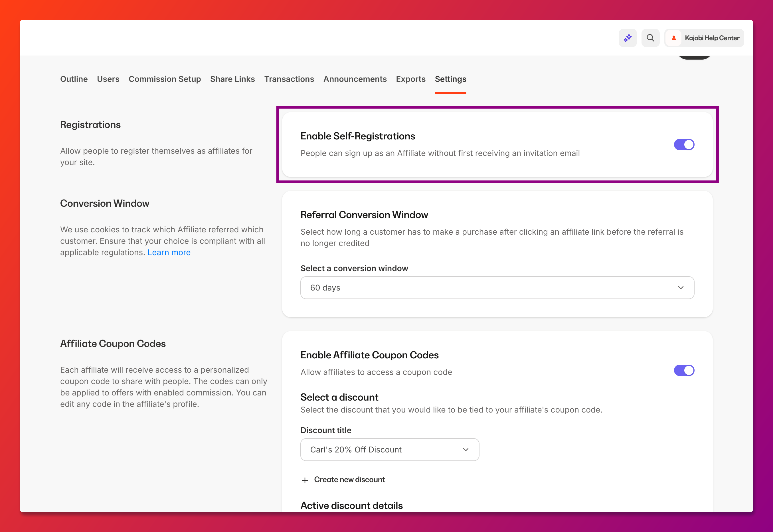Open the AI sparkle assistant icon

[628, 38]
